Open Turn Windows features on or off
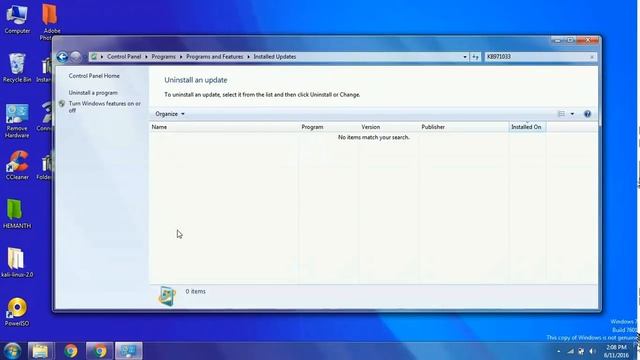640x360 pixels. (104, 107)
